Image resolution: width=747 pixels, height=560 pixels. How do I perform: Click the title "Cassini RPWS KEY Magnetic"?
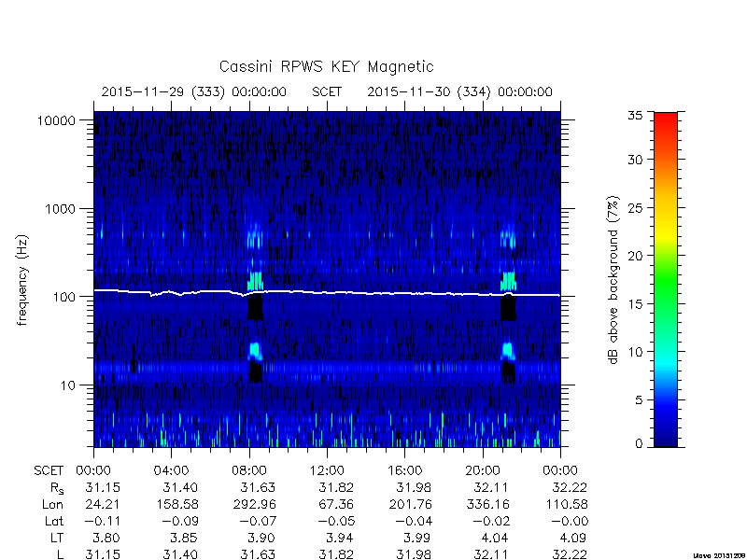tap(326, 66)
